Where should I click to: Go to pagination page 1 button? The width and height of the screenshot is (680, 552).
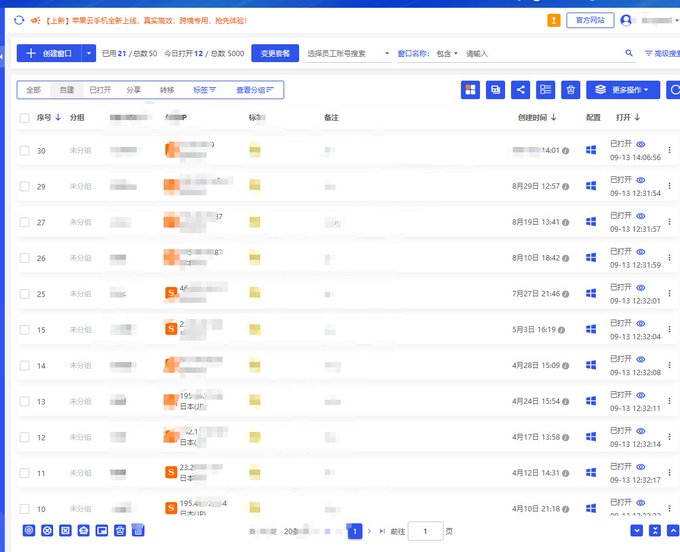click(x=355, y=531)
